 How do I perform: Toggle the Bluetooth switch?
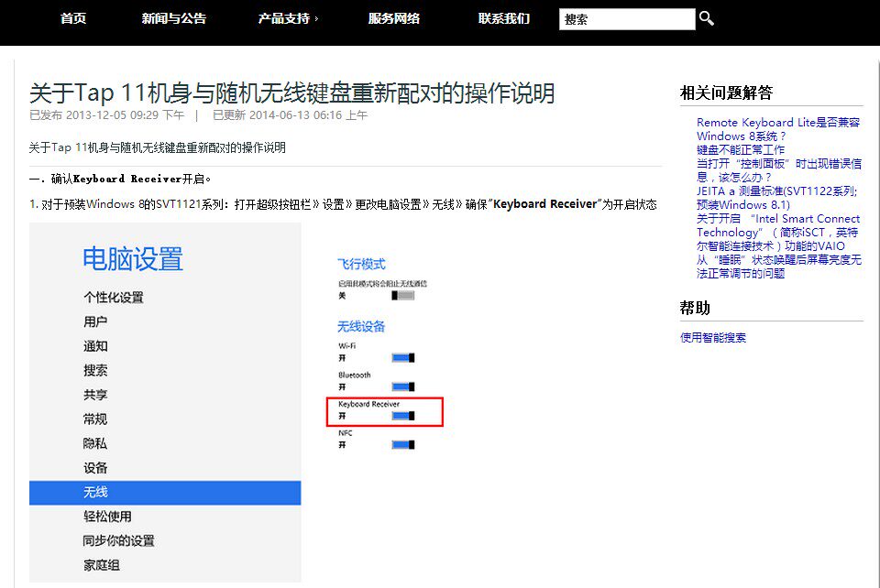click(x=403, y=387)
